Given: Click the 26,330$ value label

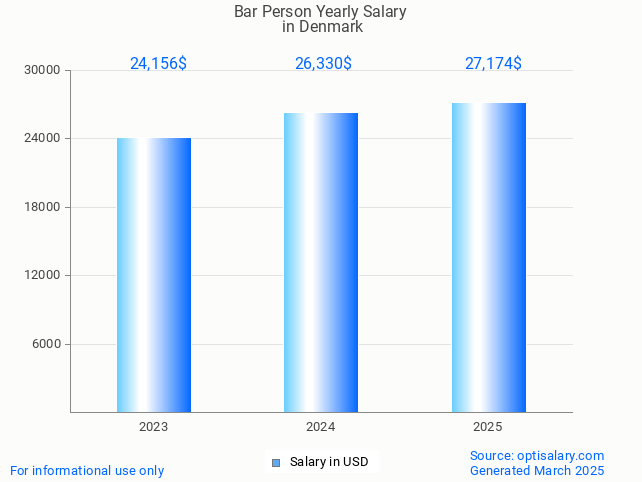Looking at the screenshot, I should tap(323, 64).
